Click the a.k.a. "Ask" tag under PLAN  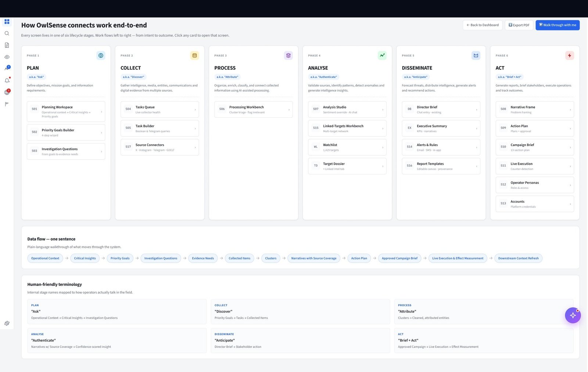36,77
